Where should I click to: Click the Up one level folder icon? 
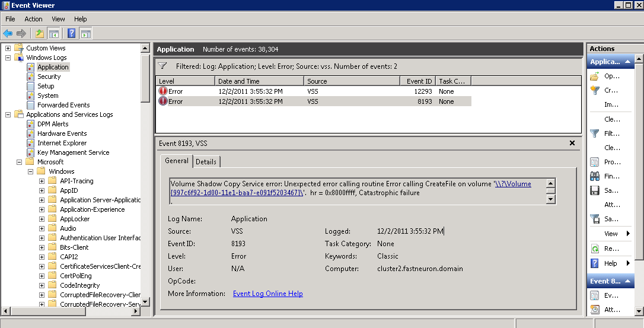click(39, 33)
